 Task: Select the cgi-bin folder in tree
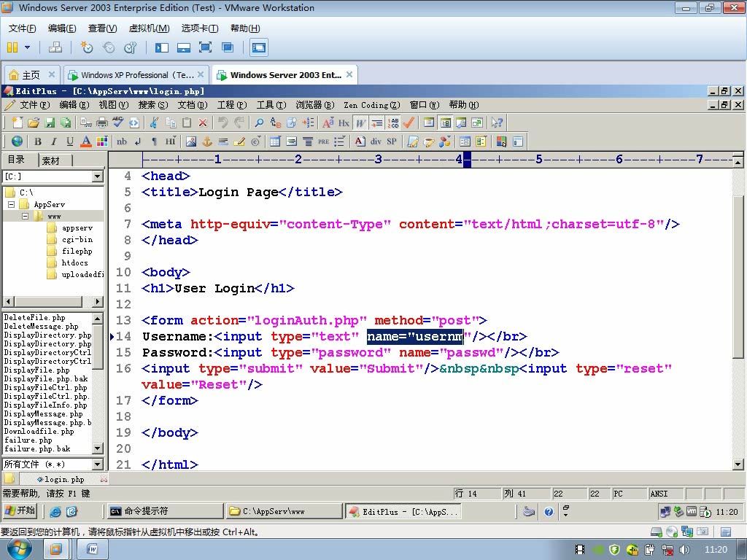77,239
